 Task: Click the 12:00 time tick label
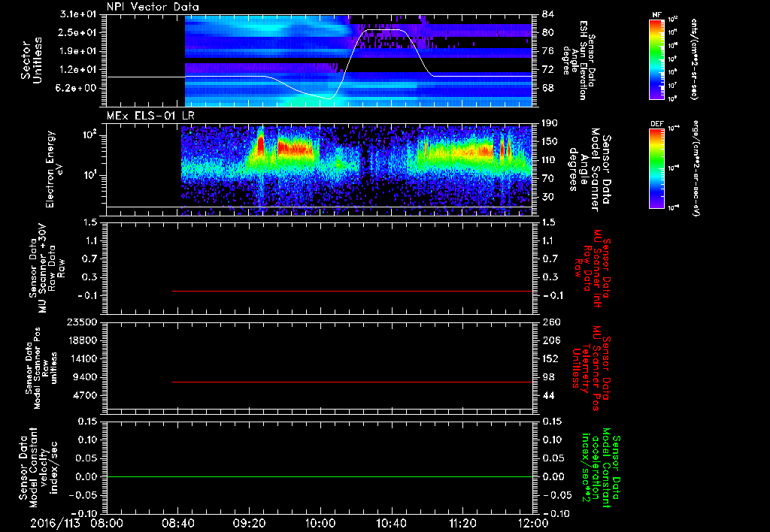point(533,523)
